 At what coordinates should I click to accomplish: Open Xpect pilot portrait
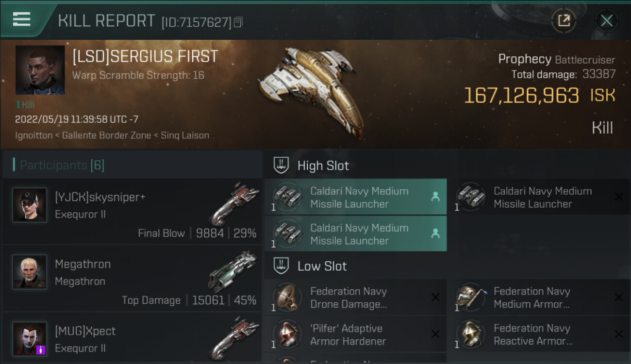pyautogui.click(x=30, y=339)
